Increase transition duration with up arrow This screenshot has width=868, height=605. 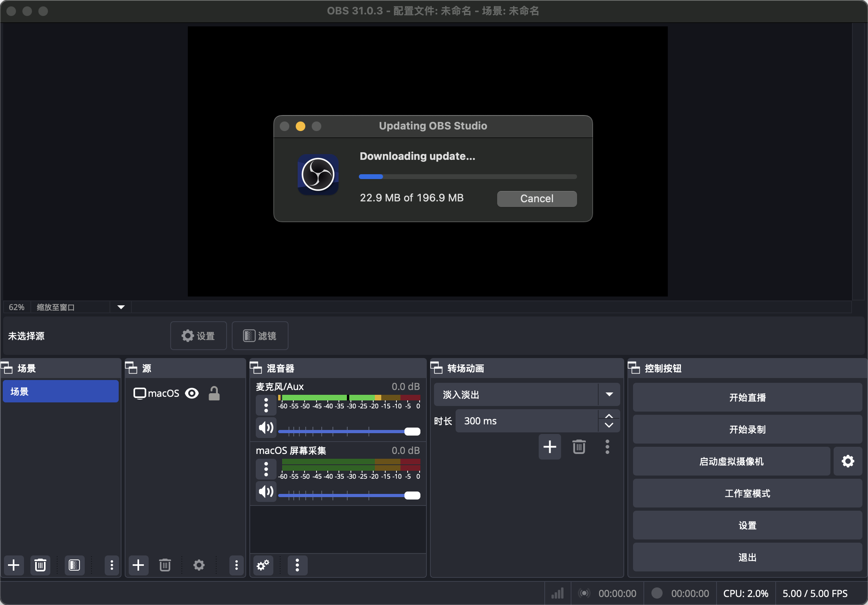tap(609, 416)
